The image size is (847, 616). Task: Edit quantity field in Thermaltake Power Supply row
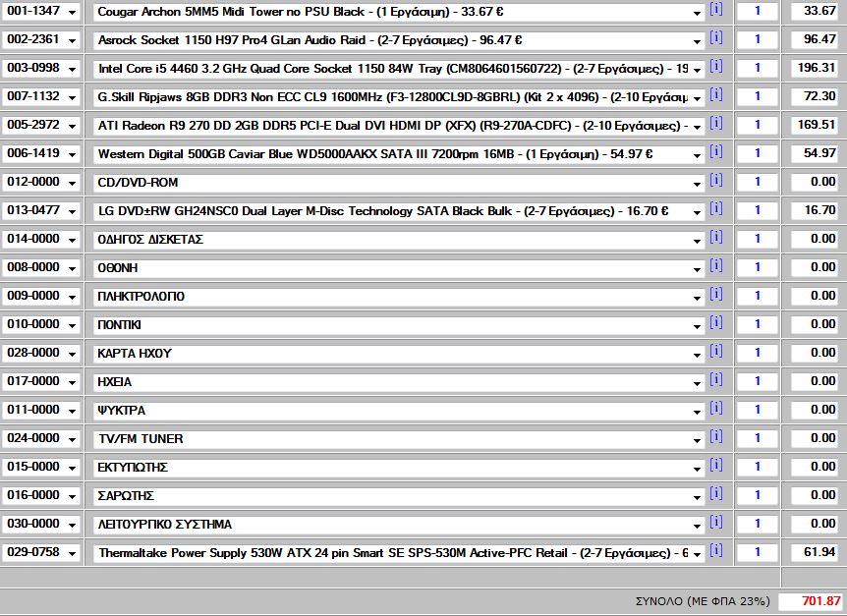pyautogui.click(x=758, y=553)
